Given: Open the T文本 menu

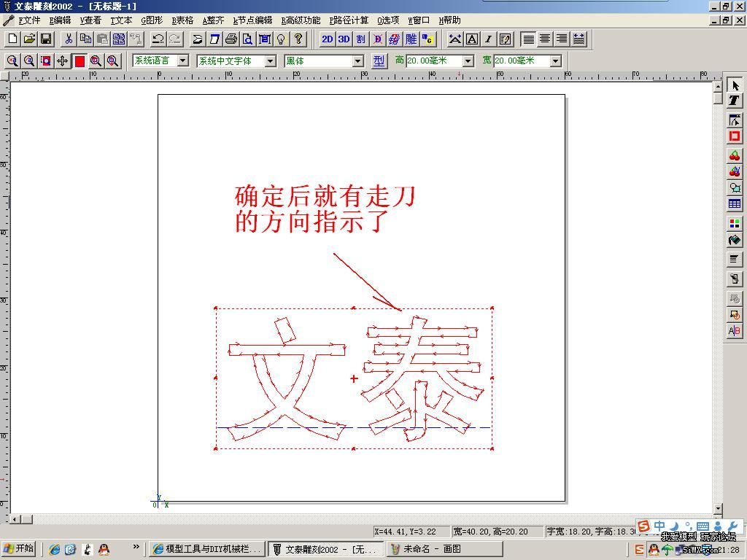Looking at the screenshot, I should (x=121, y=20).
